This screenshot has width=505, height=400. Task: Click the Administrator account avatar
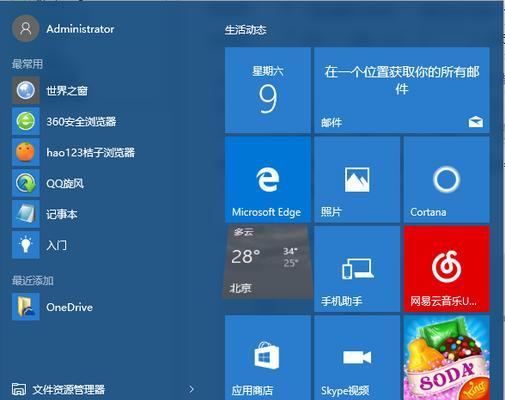pyautogui.click(x=26, y=29)
